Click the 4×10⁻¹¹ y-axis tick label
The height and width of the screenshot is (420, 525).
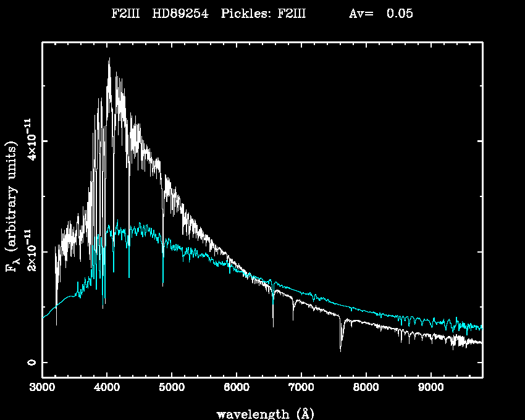click(29, 141)
